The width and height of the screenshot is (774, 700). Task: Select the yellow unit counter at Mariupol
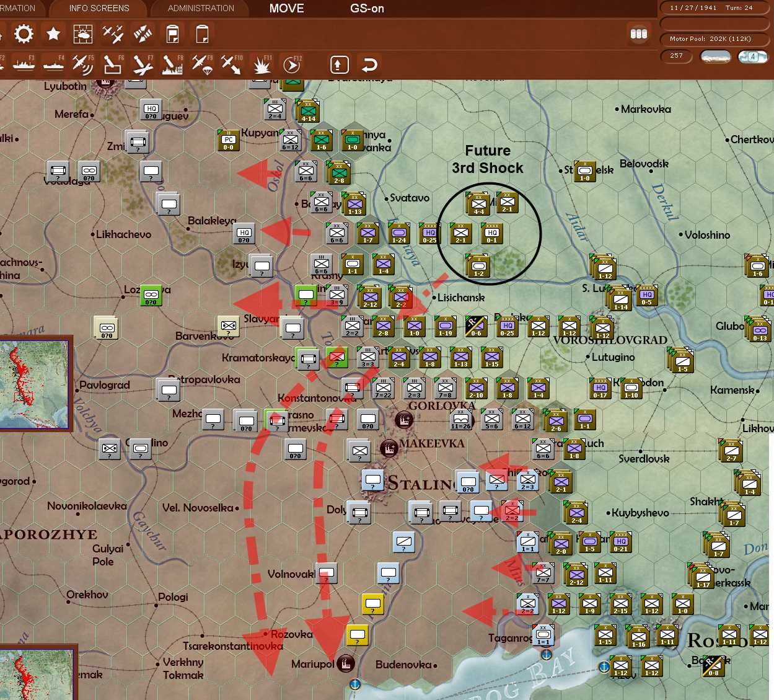pyautogui.click(x=358, y=635)
